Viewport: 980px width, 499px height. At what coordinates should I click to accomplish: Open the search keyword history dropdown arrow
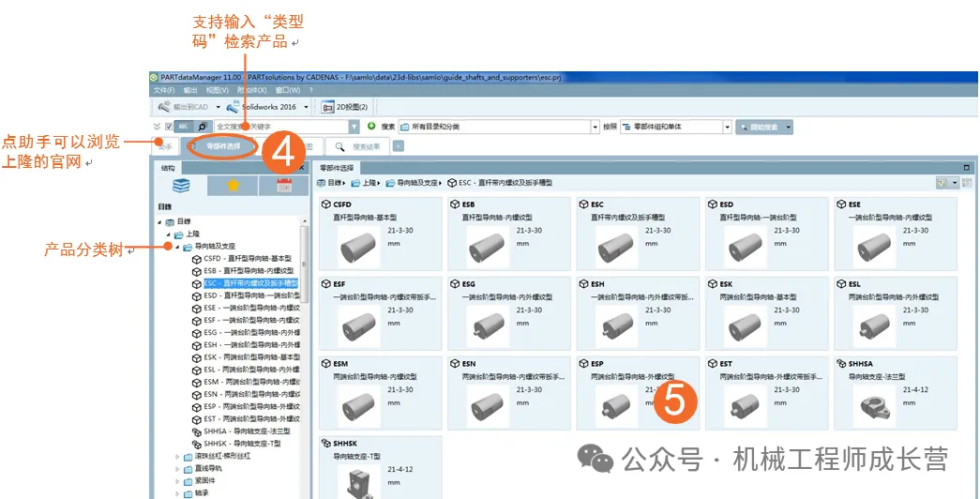354,127
